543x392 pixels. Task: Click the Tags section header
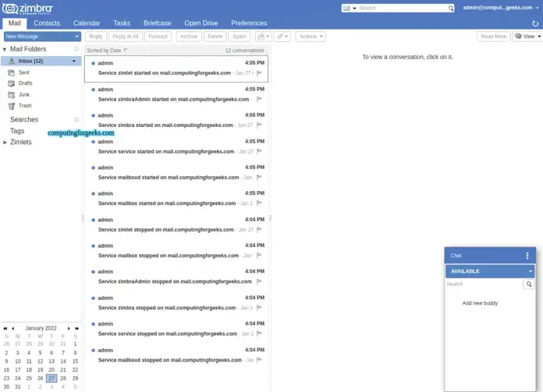17,131
